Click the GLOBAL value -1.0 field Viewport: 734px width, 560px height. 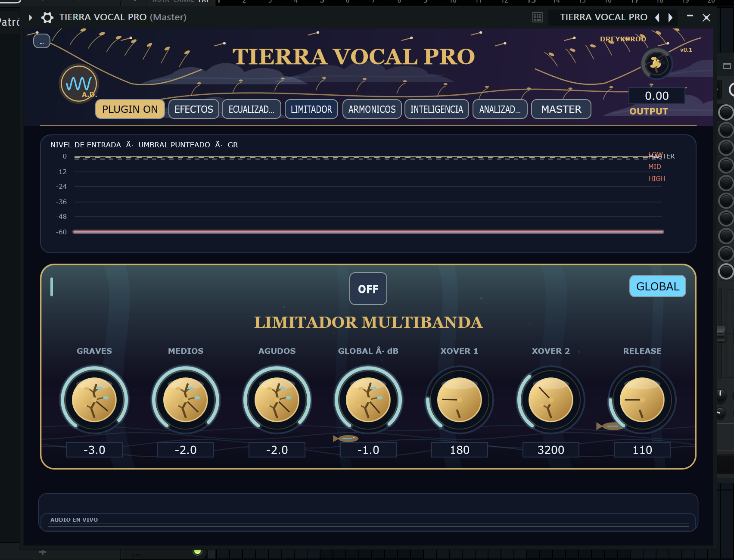click(x=368, y=450)
